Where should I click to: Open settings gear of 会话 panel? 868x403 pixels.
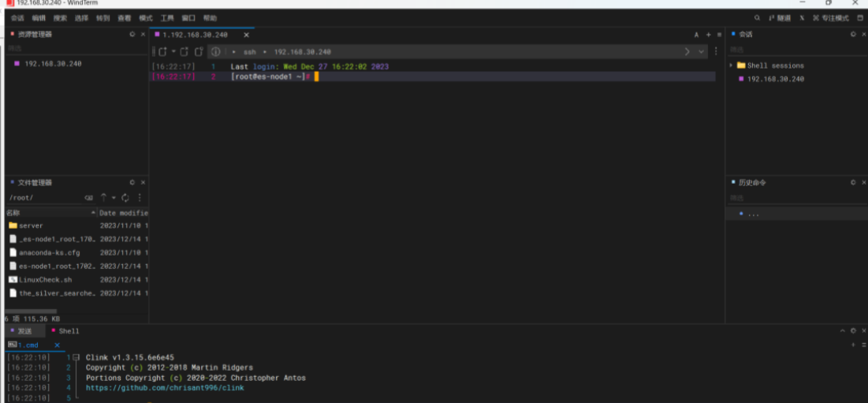point(853,35)
